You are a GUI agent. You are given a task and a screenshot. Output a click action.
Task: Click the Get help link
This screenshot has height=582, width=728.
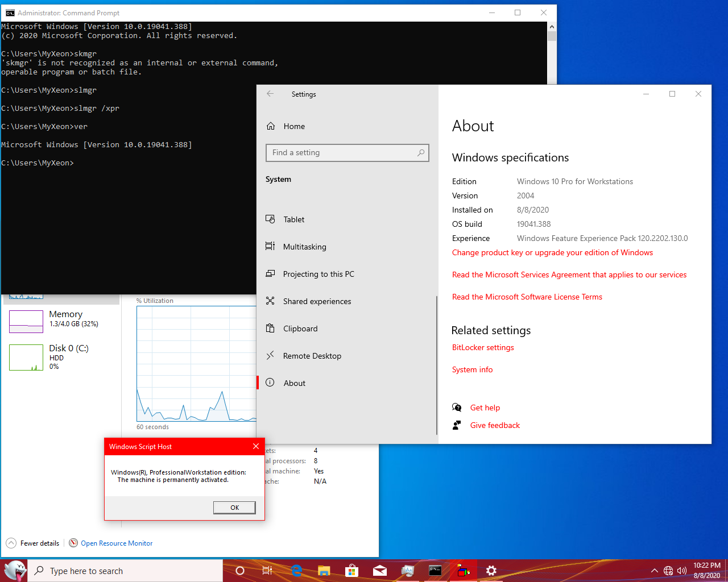pyautogui.click(x=485, y=408)
